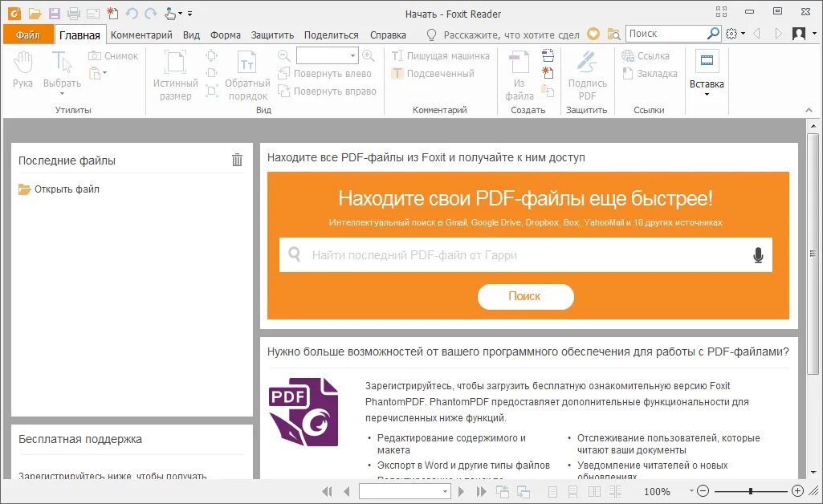Select the Выбрать text selection tool
This screenshot has height=504, width=823.
coord(62,72)
